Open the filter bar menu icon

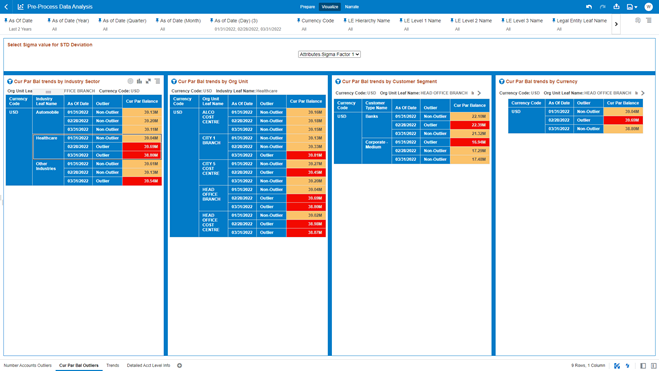pos(649,20)
